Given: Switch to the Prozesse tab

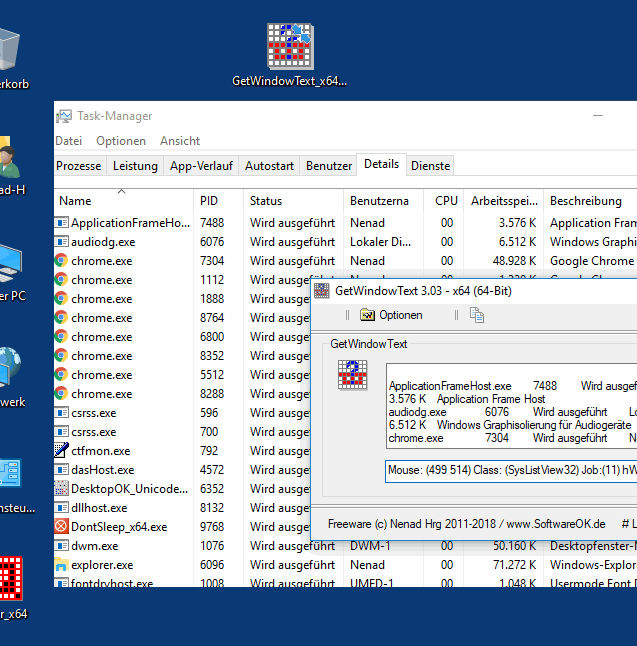Looking at the screenshot, I should (79, 166).
